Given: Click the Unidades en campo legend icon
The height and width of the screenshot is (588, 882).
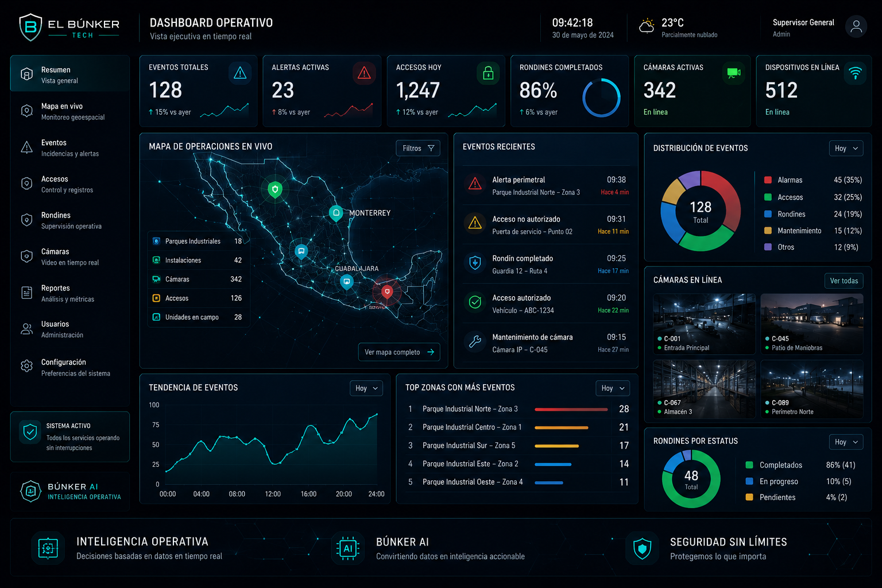Looking at the screenshot, I should pyautogui.click(x=156, y=317).
